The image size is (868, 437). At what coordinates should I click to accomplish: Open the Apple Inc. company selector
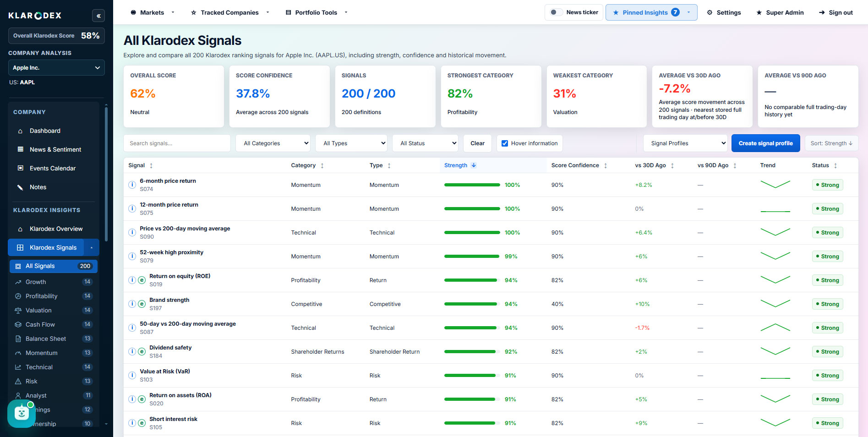[56, 68]
